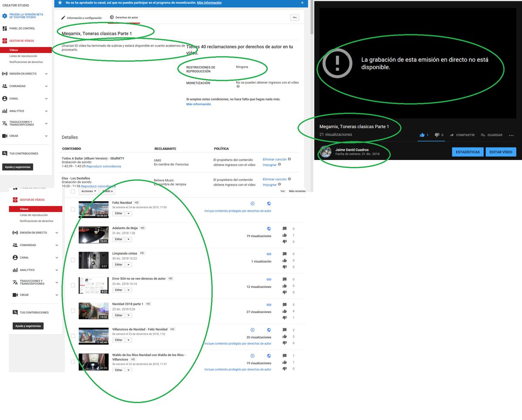Select the Limpiando cintas video checkbox
Image resolution: width=522 pixels, height=420 pixels.
click(x=73, y=260)
